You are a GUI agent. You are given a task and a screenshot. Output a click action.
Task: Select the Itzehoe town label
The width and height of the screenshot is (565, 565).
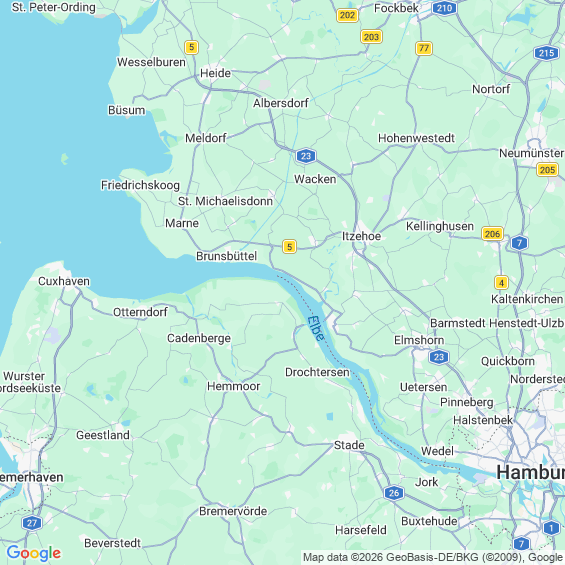(361, 236)
